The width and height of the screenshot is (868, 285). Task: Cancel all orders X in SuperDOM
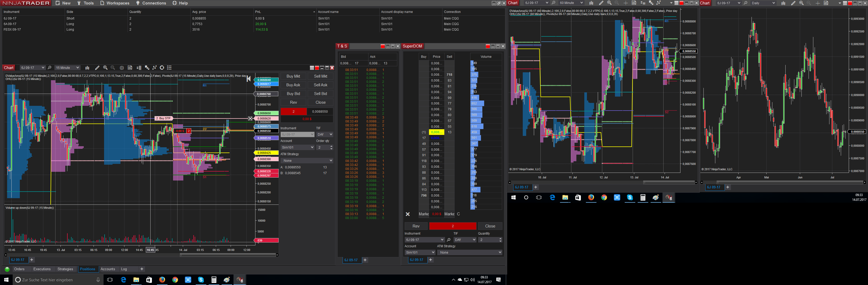coord(408,214)
